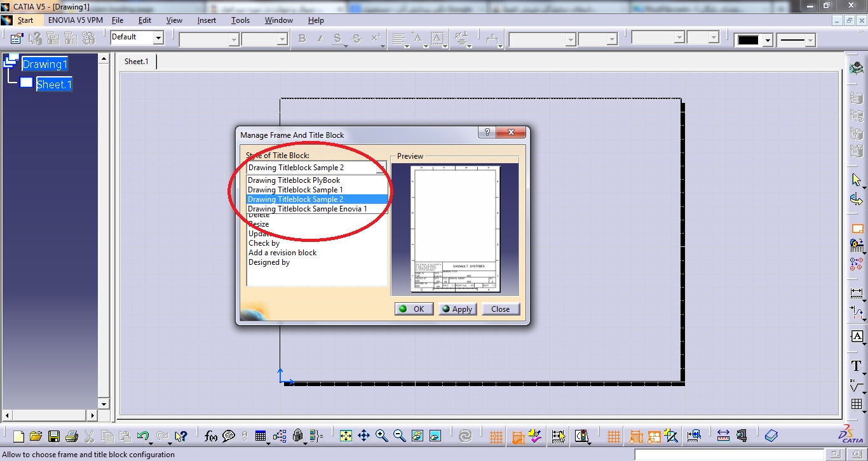Open the Style of Title Block dropdown
868x461 pixels.
coord(380,168)
